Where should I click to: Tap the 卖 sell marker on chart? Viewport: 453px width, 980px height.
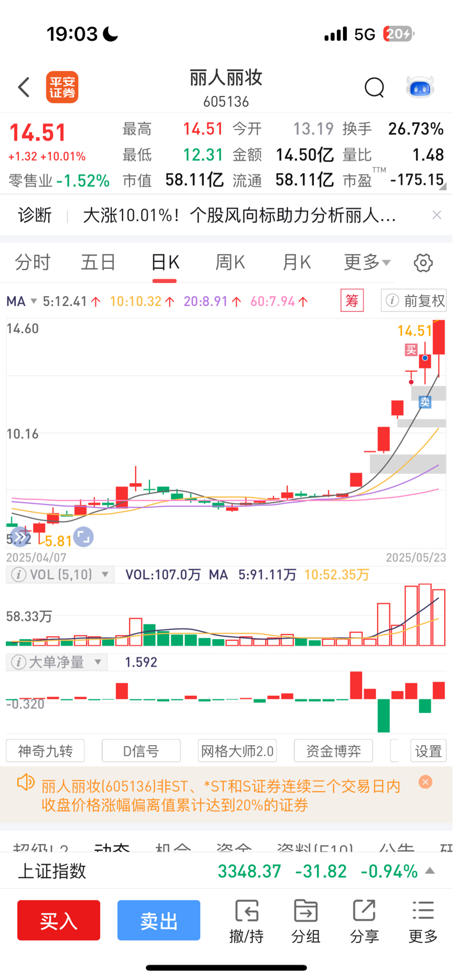[425, 402]
